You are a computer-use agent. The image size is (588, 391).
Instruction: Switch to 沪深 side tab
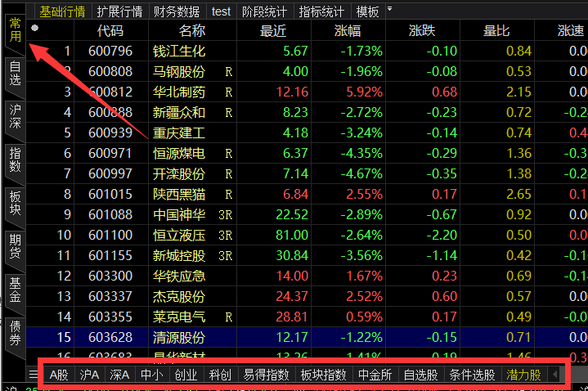click(x=15, y=116)
